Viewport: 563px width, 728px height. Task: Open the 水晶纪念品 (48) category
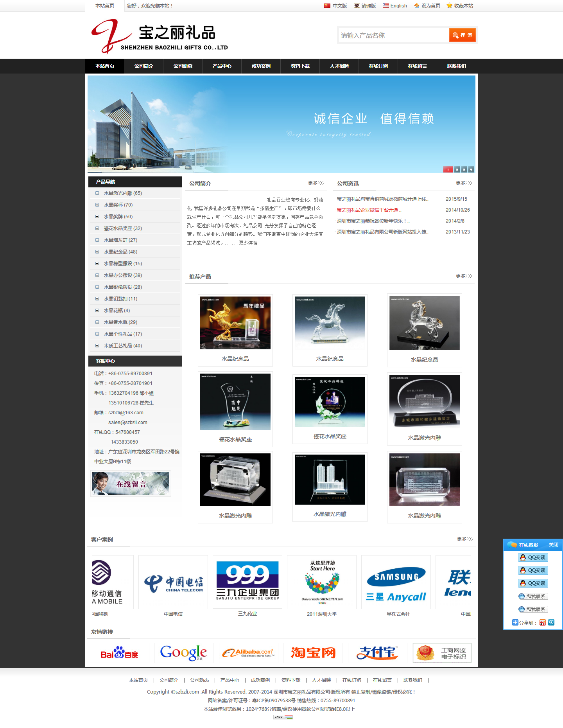point(120,252)
